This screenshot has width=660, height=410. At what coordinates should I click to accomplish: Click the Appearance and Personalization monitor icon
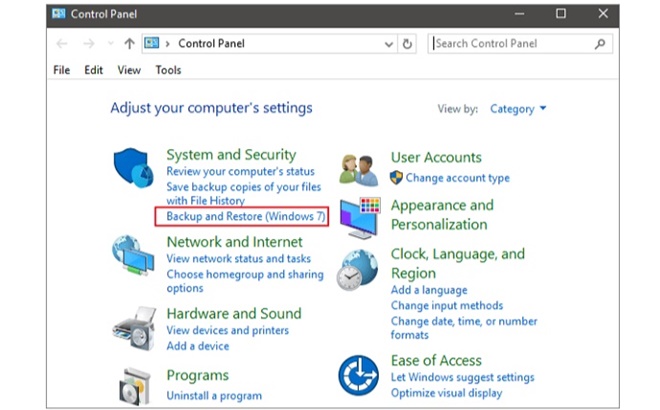[x=359, y=216]
